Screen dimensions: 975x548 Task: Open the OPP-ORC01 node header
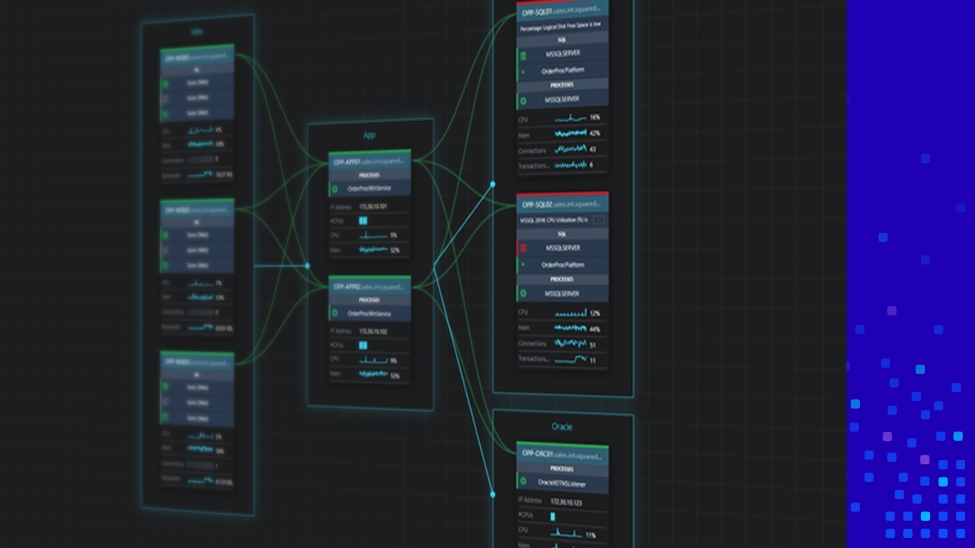click(562, 453)
